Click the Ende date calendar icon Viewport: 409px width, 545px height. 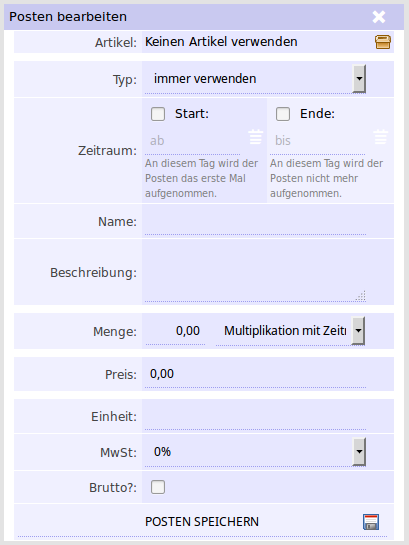[381, 137]
